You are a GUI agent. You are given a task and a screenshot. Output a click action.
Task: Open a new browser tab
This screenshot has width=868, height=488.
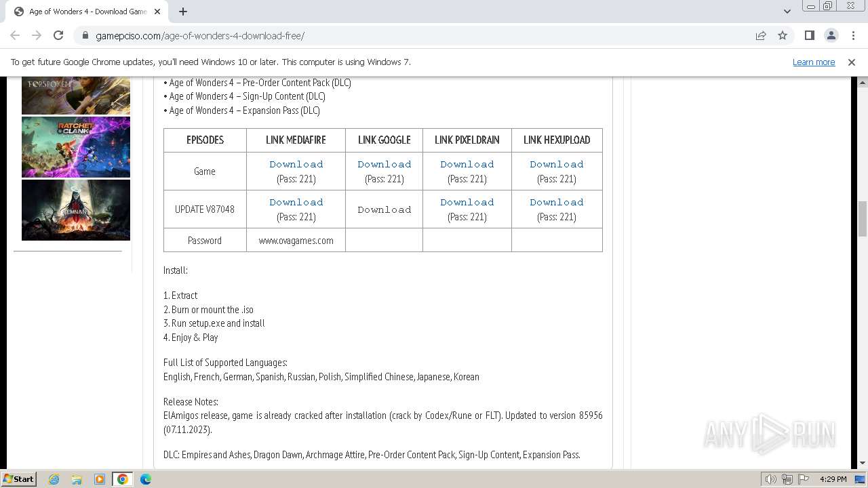[183, 12]
